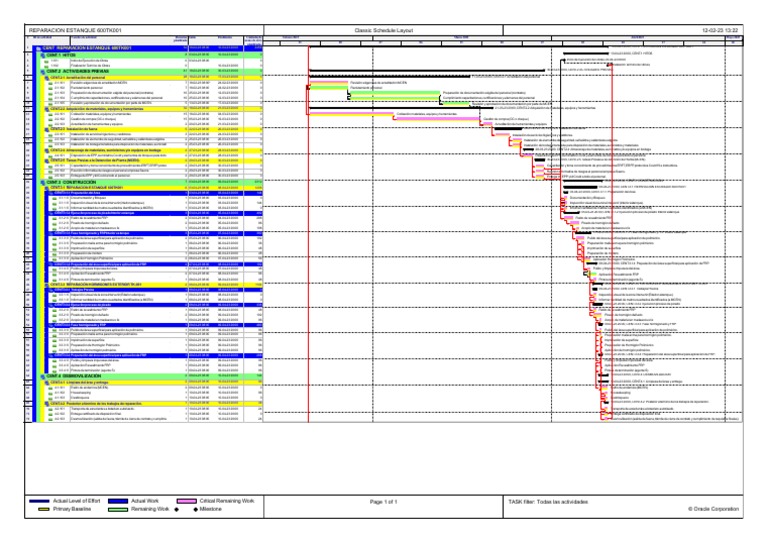This screenshot has height=543, width=768.
Task: Collapse the Acreditación del personal group
Action: click(47, 78)
